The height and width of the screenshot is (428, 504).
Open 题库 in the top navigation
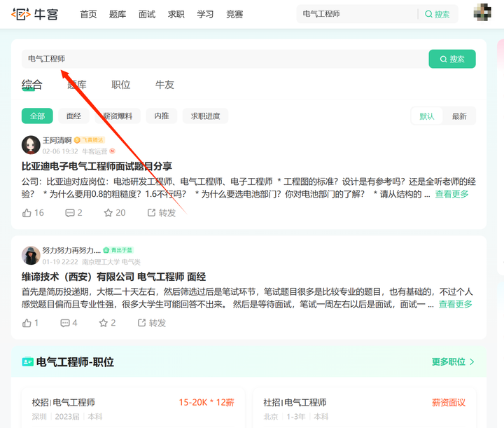pyautogui.click(x=118, y=15)
